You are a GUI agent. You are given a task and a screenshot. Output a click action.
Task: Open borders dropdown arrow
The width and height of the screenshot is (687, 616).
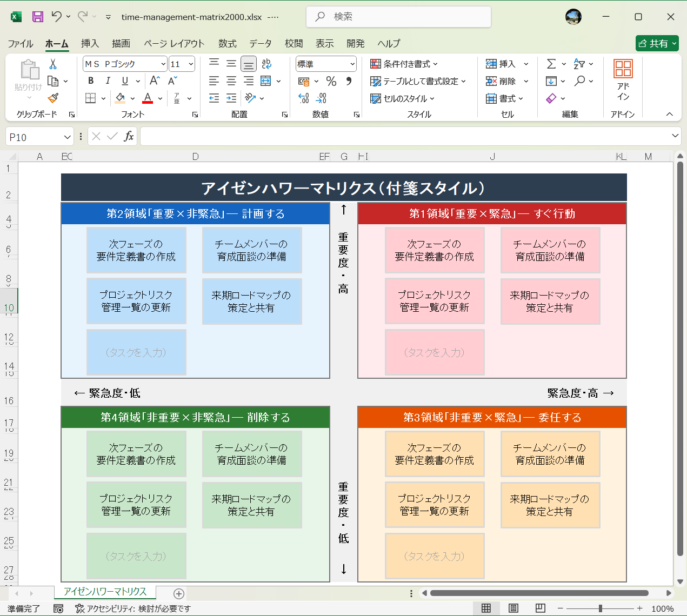(103, 98)
